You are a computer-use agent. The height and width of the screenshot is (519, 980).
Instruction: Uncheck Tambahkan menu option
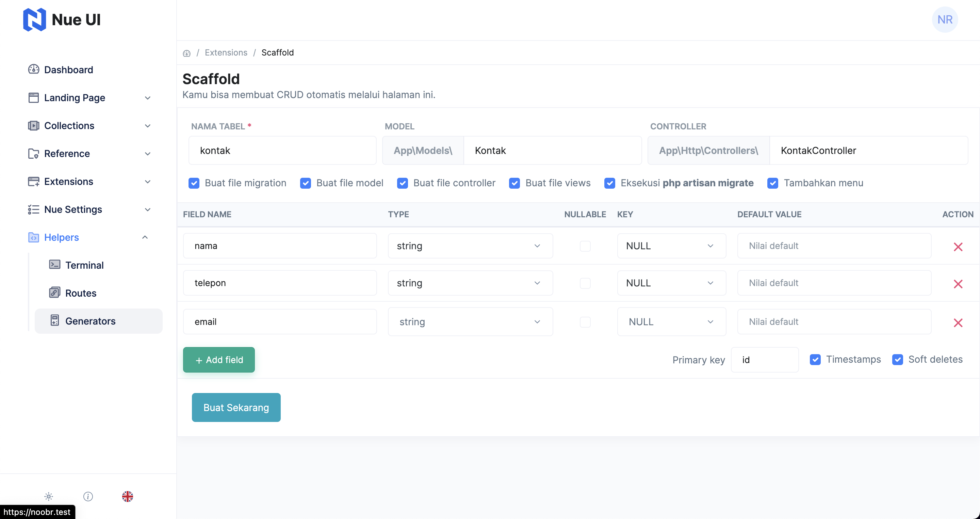pos(773,183)
